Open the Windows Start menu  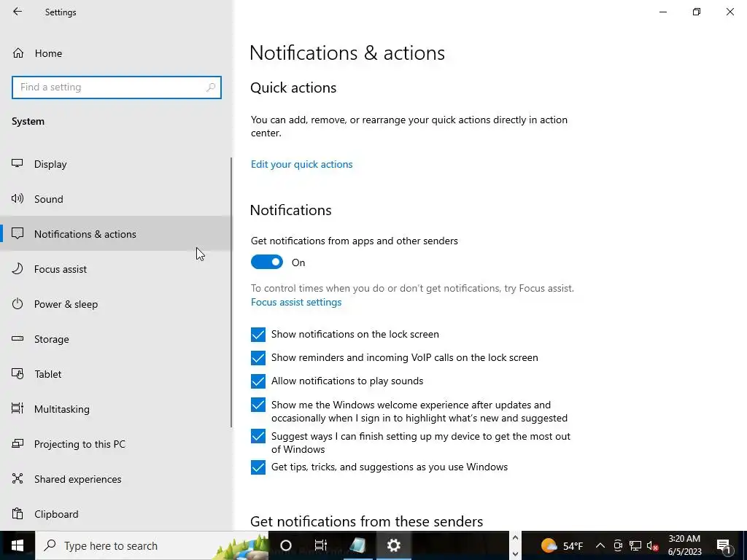[x=18, y=545]
